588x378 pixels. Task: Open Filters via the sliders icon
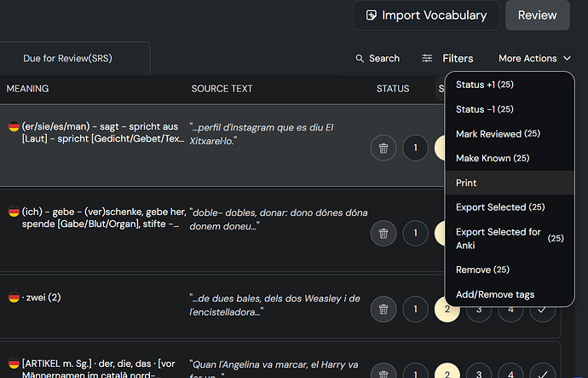click(427, 58)
